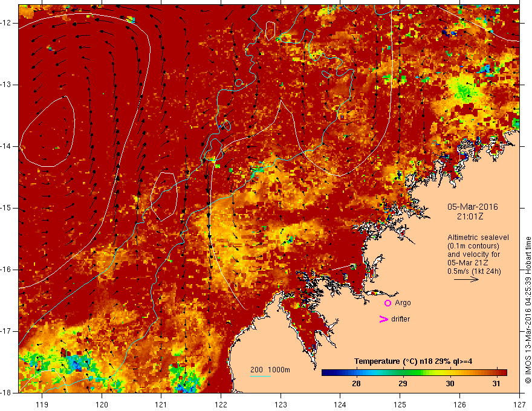Click longitude axis label '120'

[102, 404]
